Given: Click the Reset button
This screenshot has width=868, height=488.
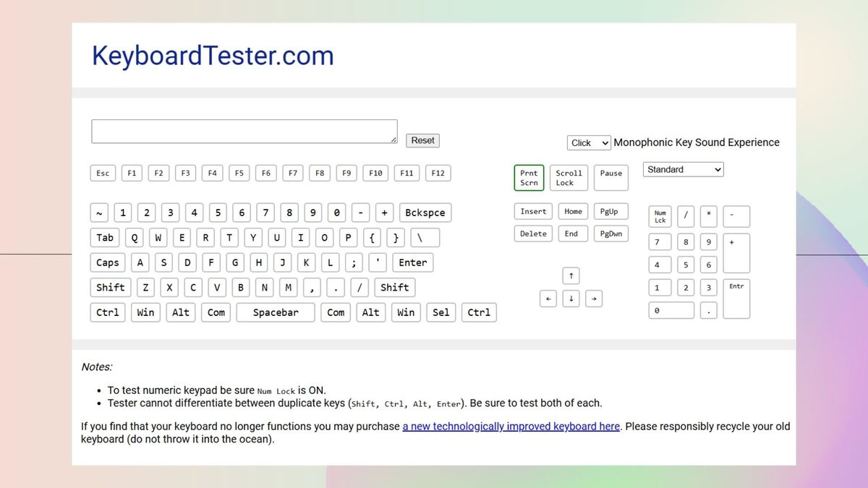Looking at the screenshot, I should (x=422, y=140).
